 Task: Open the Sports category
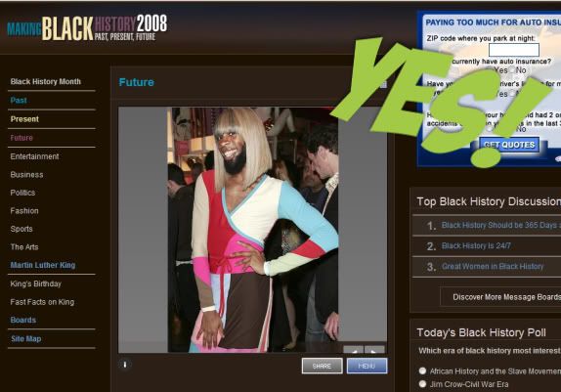(22, 229)
